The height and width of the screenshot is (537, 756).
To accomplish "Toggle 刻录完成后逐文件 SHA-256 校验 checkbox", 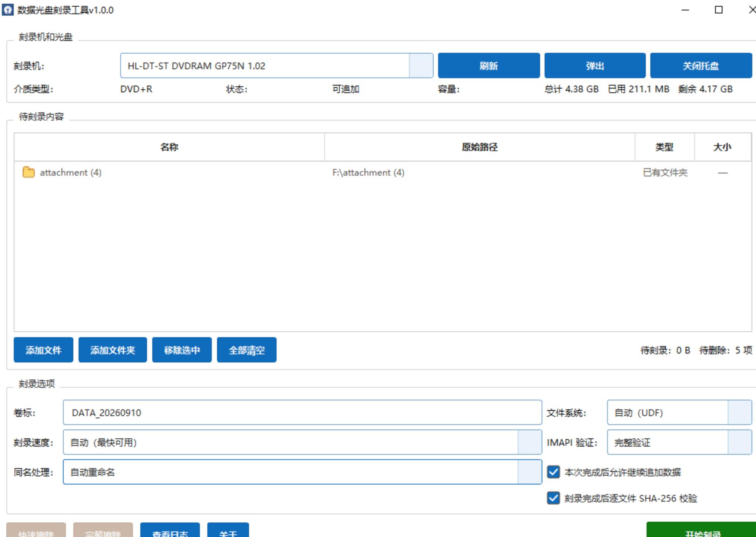I will click(x=553, y=498).
